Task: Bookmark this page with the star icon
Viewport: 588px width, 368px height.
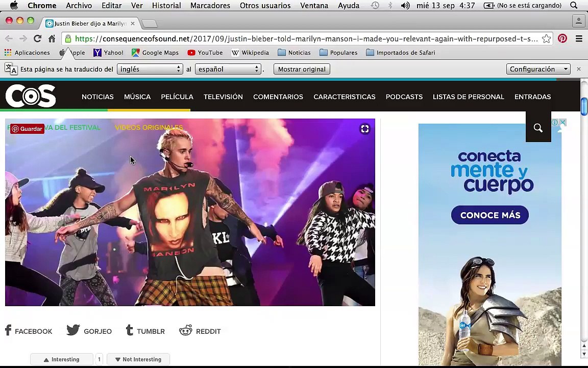Action: (x=546, y=39)
